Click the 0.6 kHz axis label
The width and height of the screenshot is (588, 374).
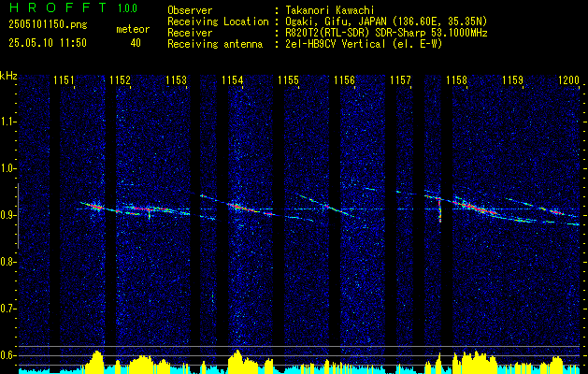tap(7, 355)
